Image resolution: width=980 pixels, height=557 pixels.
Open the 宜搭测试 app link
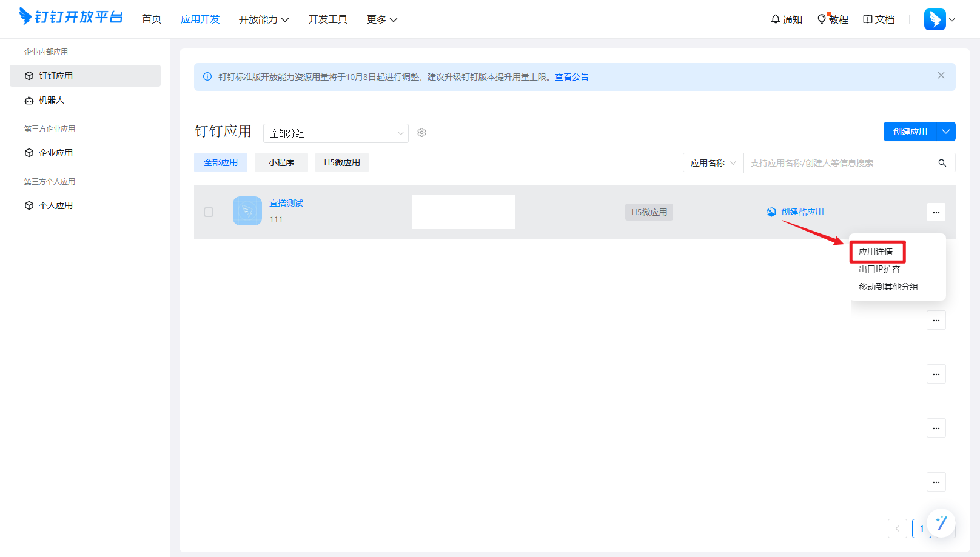[x=286, y=203]
